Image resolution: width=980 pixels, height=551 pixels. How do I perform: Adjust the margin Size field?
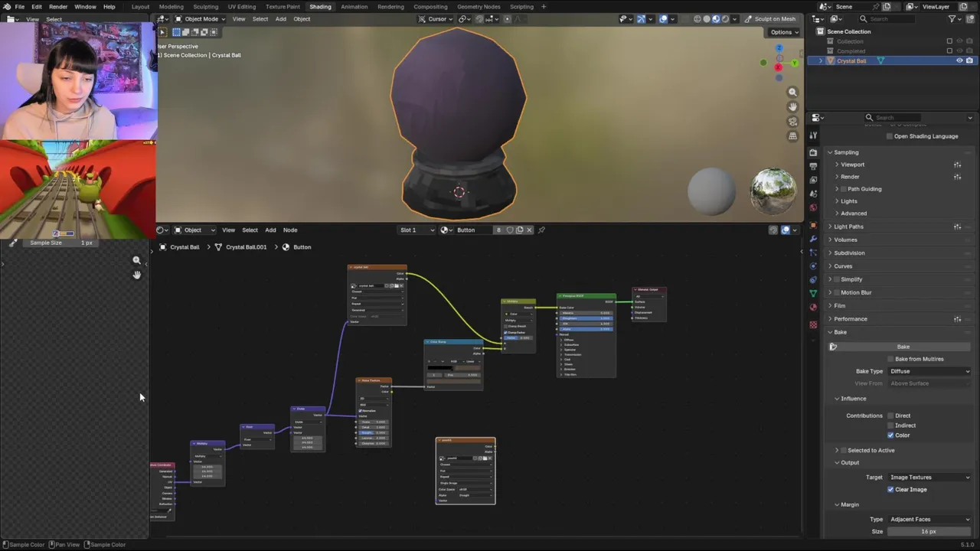[929, 532]
